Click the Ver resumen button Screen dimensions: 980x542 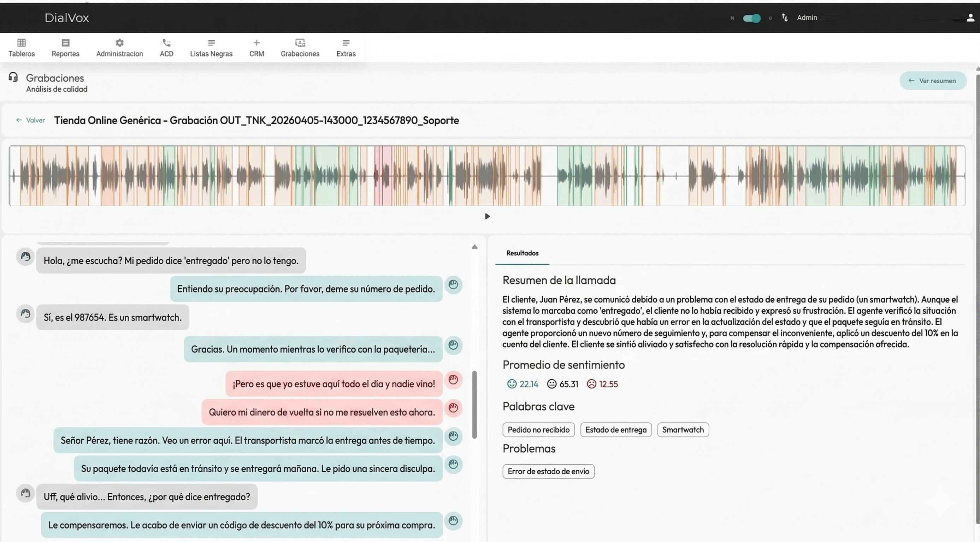click(x=933, y=80)
